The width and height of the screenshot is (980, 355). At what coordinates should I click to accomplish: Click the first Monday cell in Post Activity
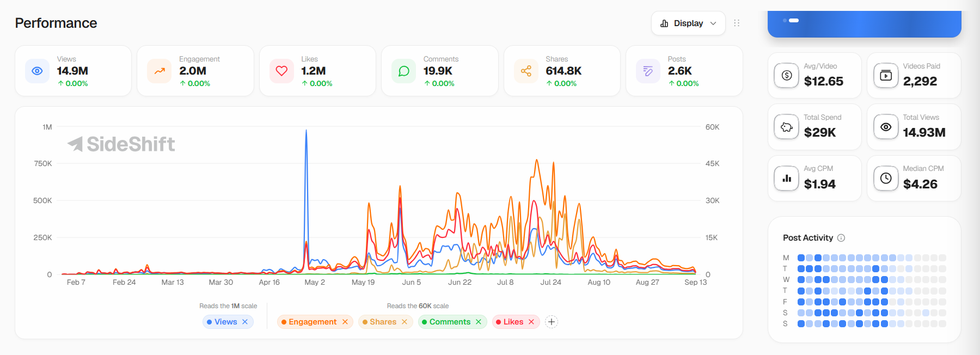point(801,258)
